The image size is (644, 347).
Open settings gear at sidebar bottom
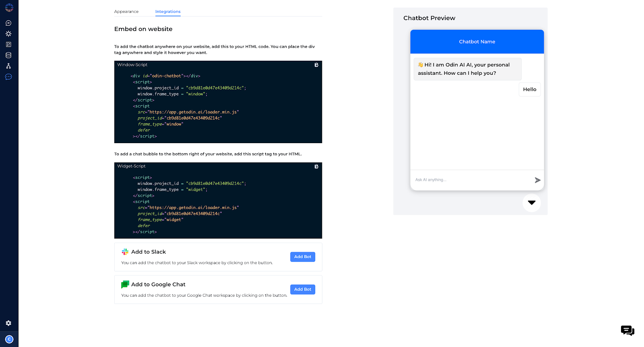8,323
